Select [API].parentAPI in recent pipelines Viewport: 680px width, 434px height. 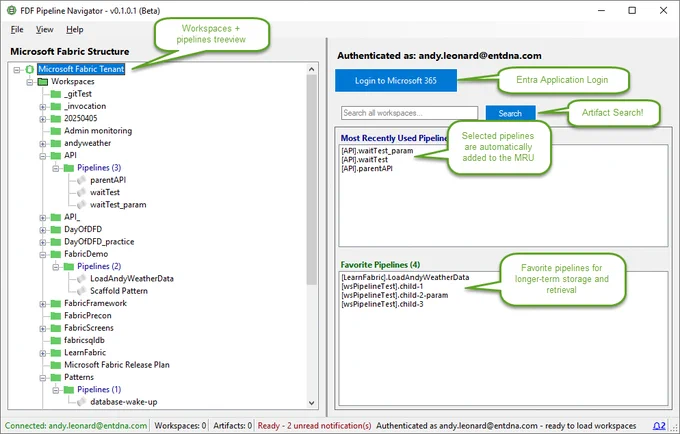tap(366, 169)
